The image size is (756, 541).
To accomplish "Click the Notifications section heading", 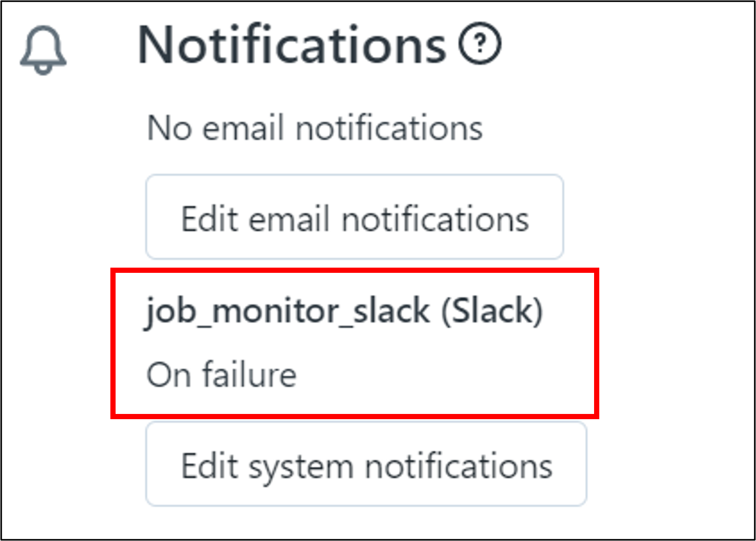I will [x=292, y=46].
